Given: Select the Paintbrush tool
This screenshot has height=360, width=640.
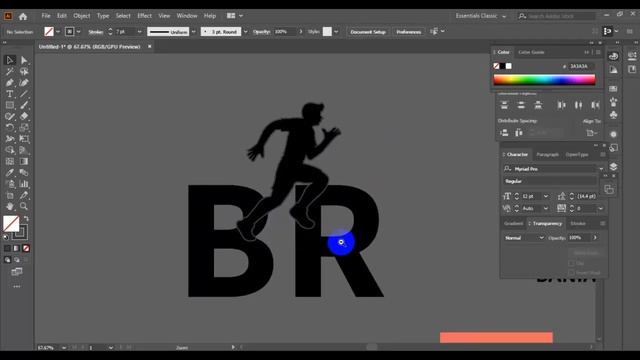Looking at the screenshot, I should [x=24, y=105].
